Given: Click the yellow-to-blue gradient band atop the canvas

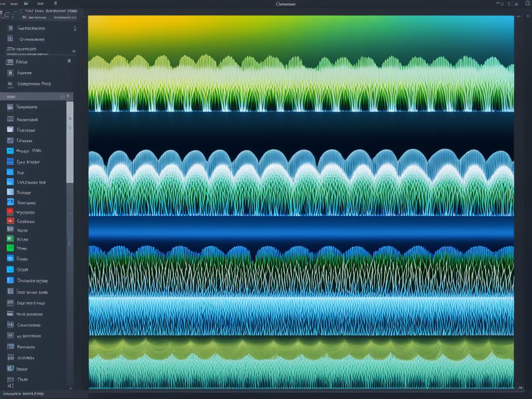Looking at the screenshot, I should pyautogui.click(x=300, y=31).
